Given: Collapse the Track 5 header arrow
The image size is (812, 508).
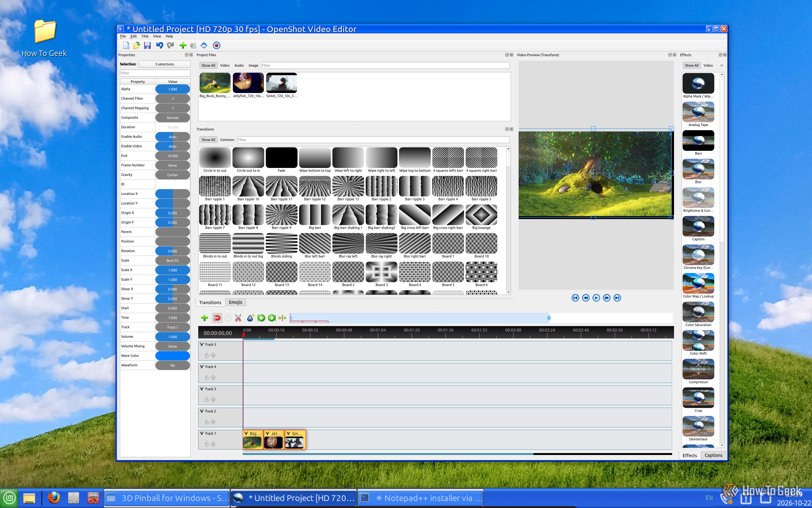Looking at the screenshot, I should point(202,344).
